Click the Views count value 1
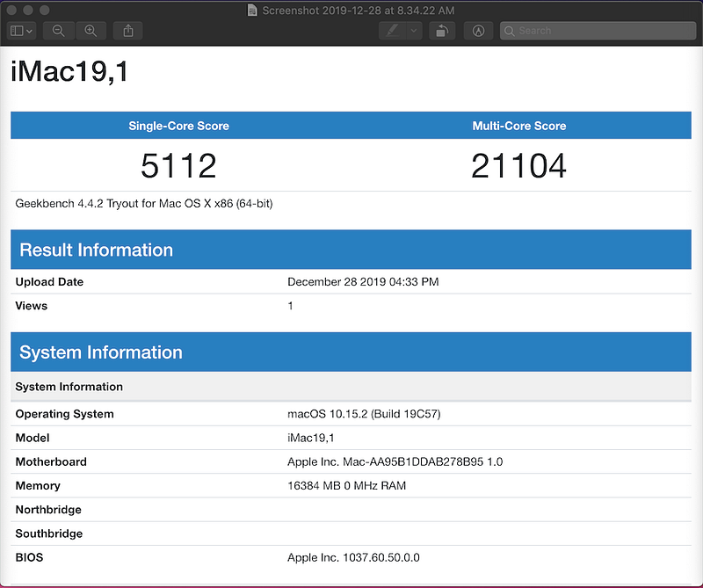The height and width of the screenshot is (588, 703). tap(291, 306)
